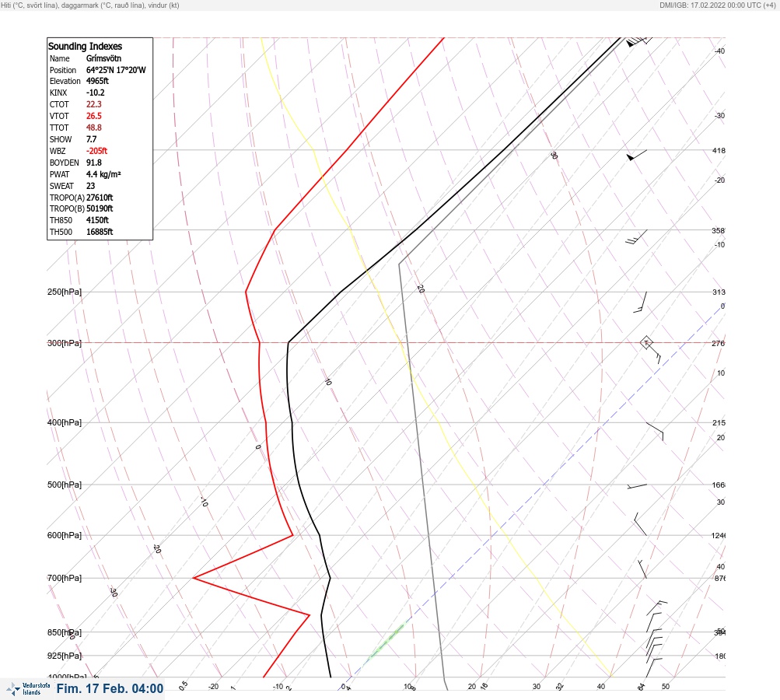The height and width of the screenshot is (700, 780).
Task: Click the date label 'Fim. 17 Feb. 04:00'
Action: [x=110, y=688]
